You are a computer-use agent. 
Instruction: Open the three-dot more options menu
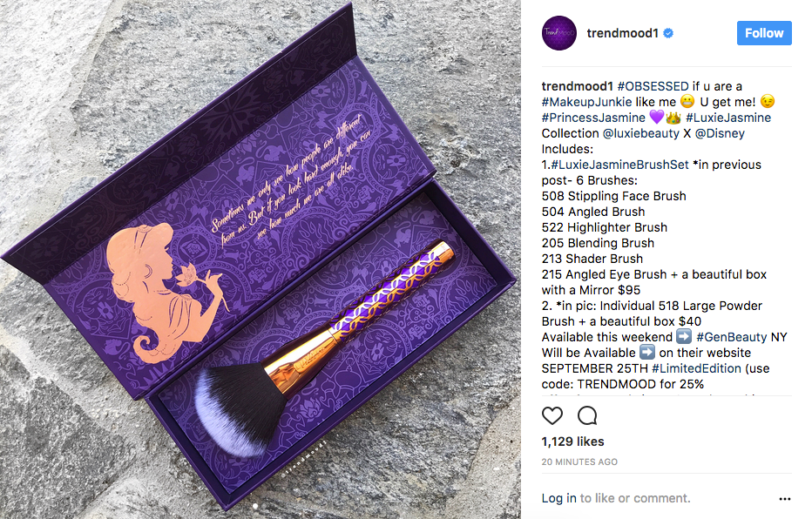pos(784,499)
